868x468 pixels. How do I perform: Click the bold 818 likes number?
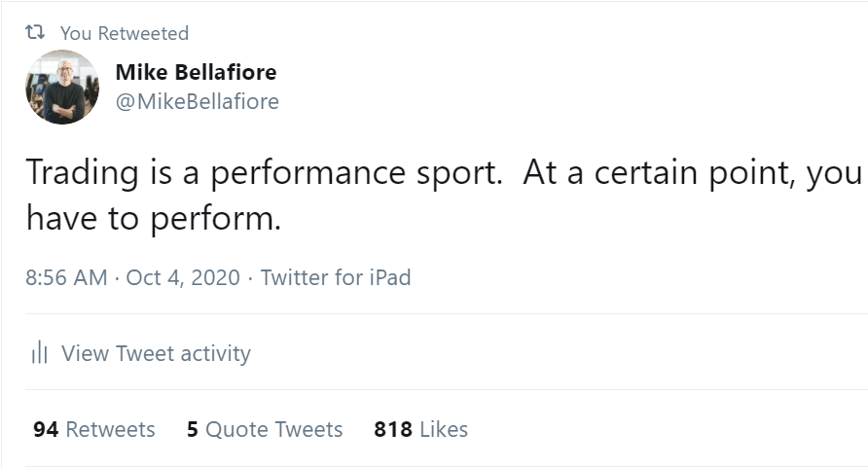[x=393, y=429]
